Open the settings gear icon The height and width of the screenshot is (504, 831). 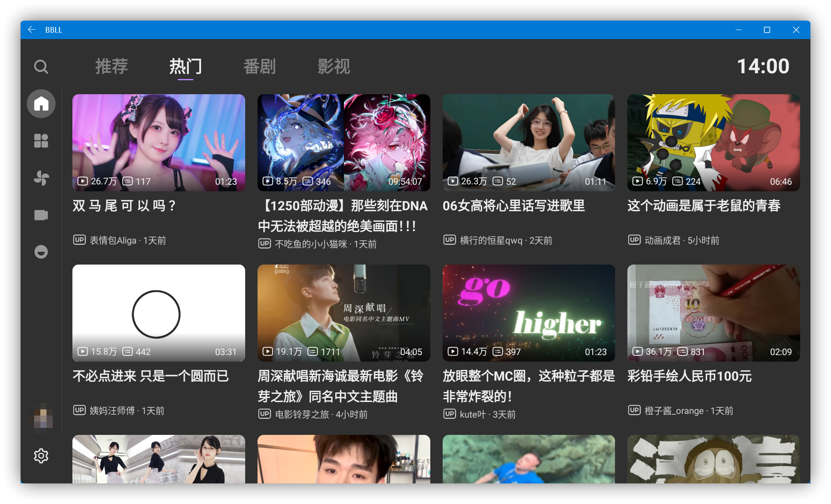(41, 455)
